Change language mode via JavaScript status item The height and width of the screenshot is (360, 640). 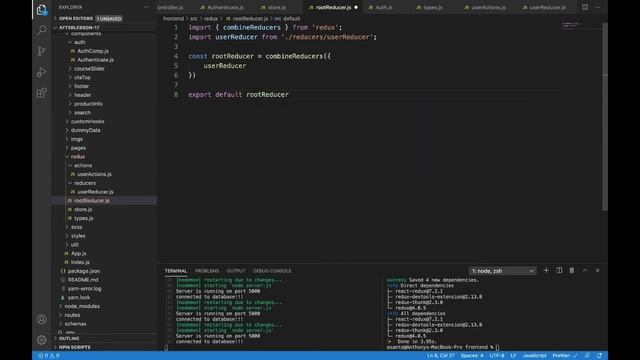[x=534, y=356]
